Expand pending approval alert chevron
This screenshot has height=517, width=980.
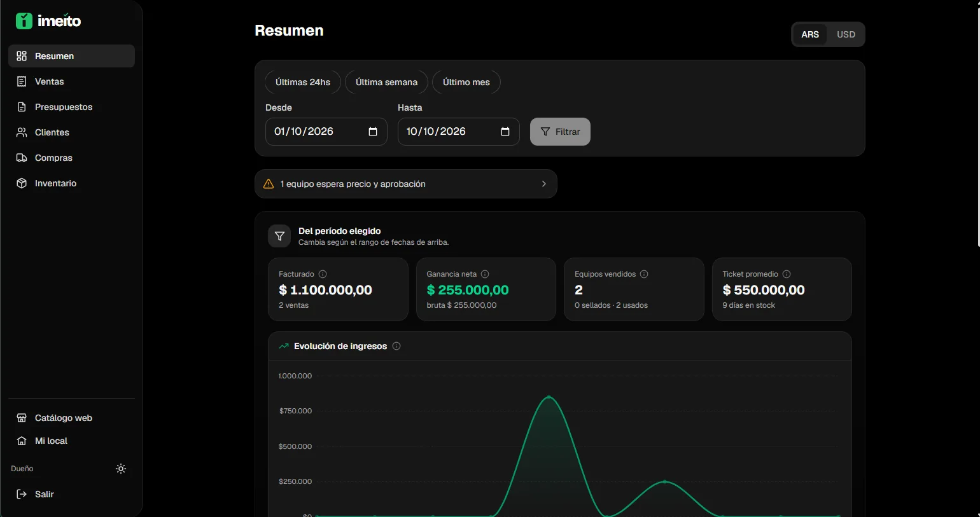tap(543, 184)
